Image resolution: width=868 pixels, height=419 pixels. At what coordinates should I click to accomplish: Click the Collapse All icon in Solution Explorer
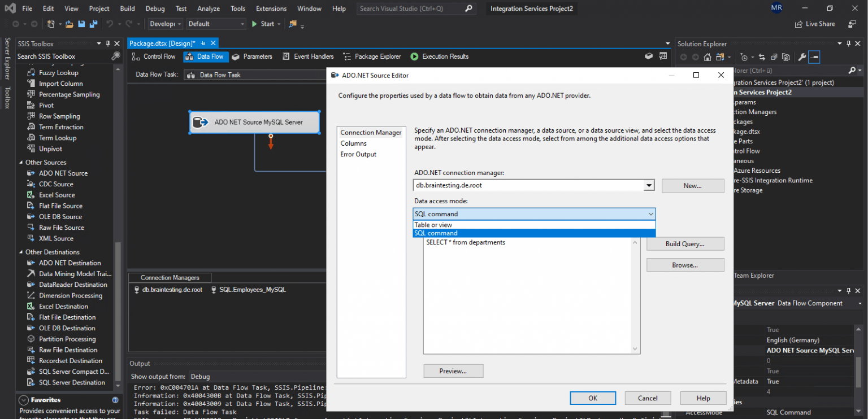point(774,57)
